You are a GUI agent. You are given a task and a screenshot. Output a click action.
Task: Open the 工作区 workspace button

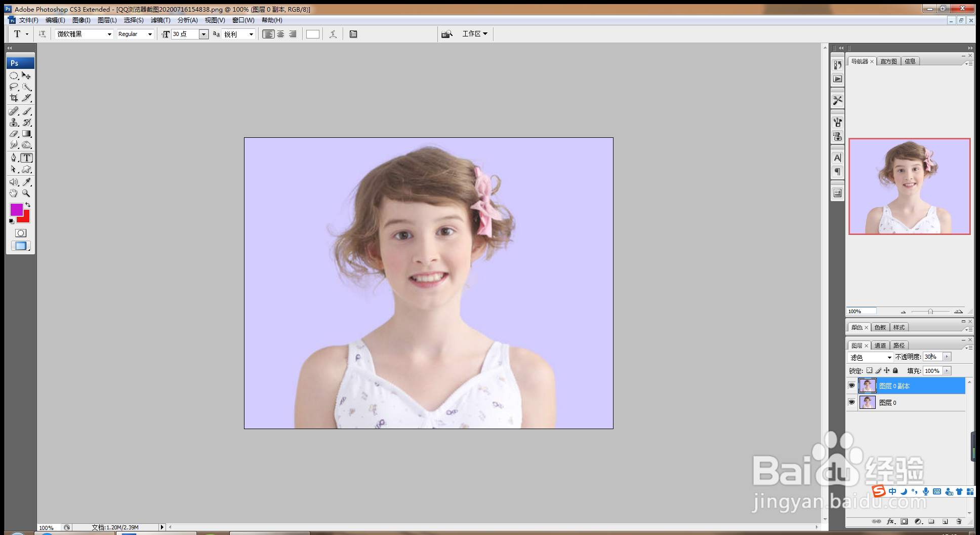click(x=474, y=34)
